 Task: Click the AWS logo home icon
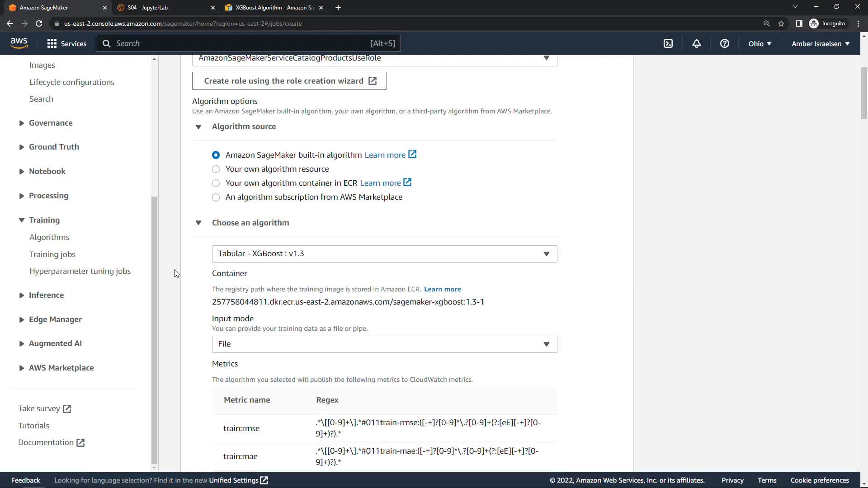19,43
